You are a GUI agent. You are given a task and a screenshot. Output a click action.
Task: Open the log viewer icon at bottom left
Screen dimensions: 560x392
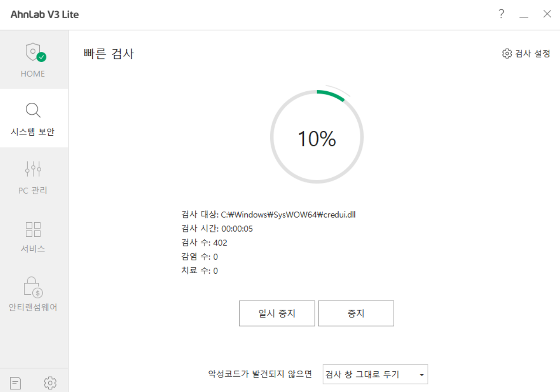pyautogui.click(x=19, y=382)
